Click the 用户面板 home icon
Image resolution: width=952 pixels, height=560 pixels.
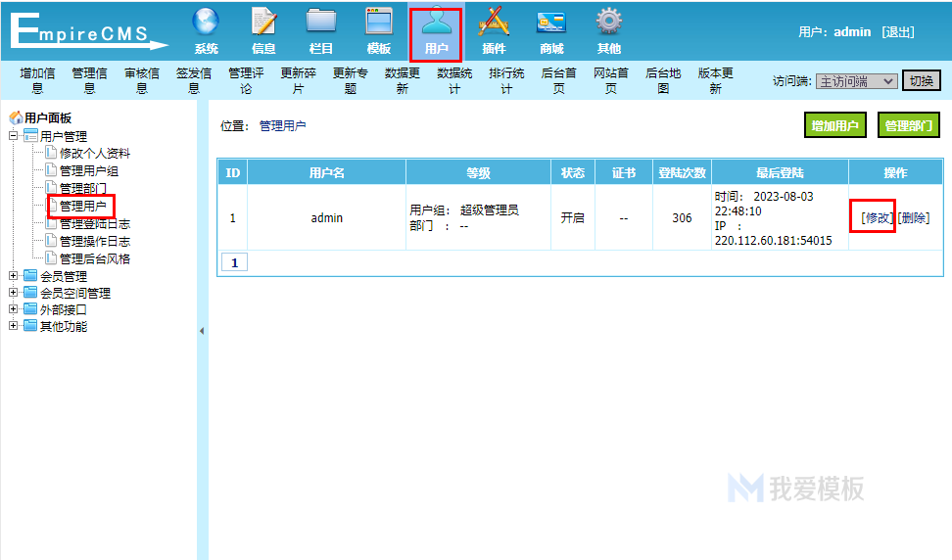point(16,117)
